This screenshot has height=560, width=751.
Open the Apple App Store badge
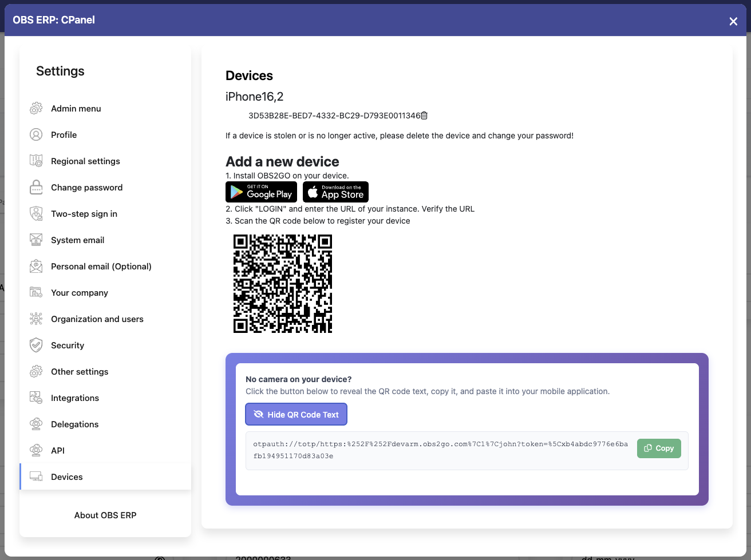tap(335, 192)
